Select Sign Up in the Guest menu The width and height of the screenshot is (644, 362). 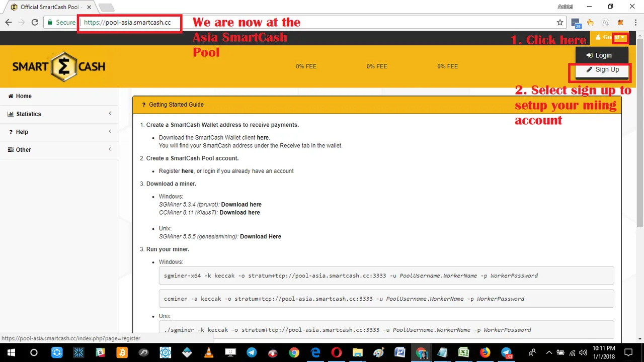pyautogui.click(x=602, y=70)
